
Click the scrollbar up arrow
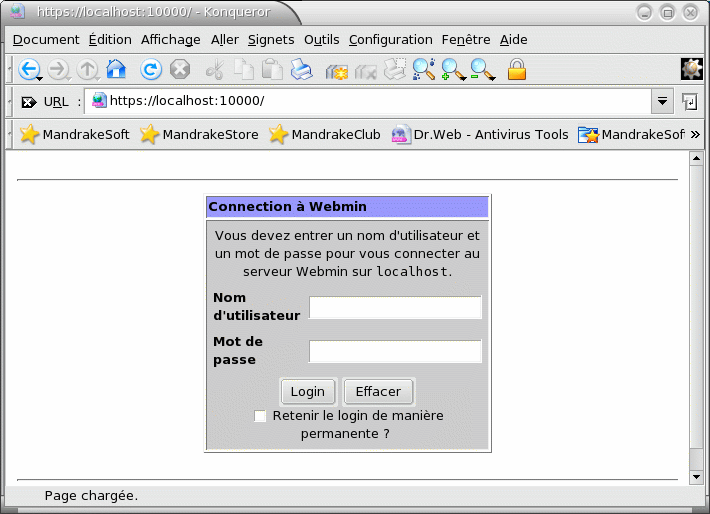coord(696,158)
